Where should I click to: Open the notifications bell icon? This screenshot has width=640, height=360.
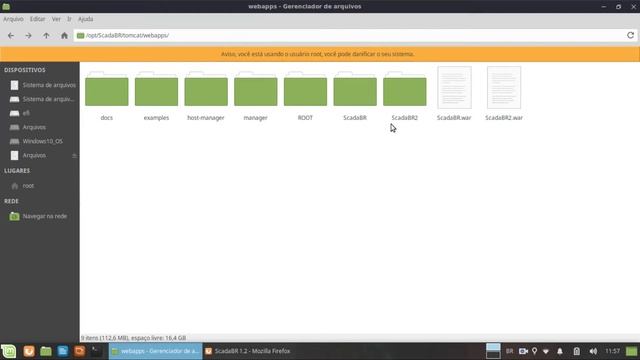click(560, 351)
